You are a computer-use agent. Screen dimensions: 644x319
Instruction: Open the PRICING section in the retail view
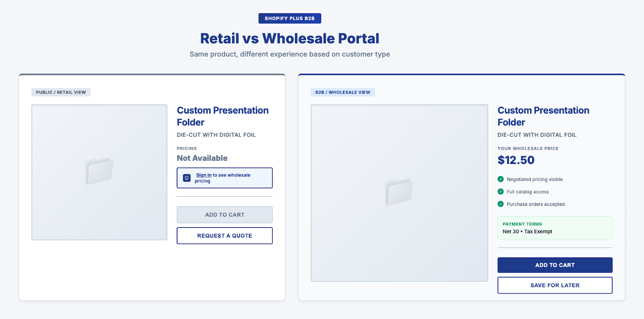click(187, 148)
